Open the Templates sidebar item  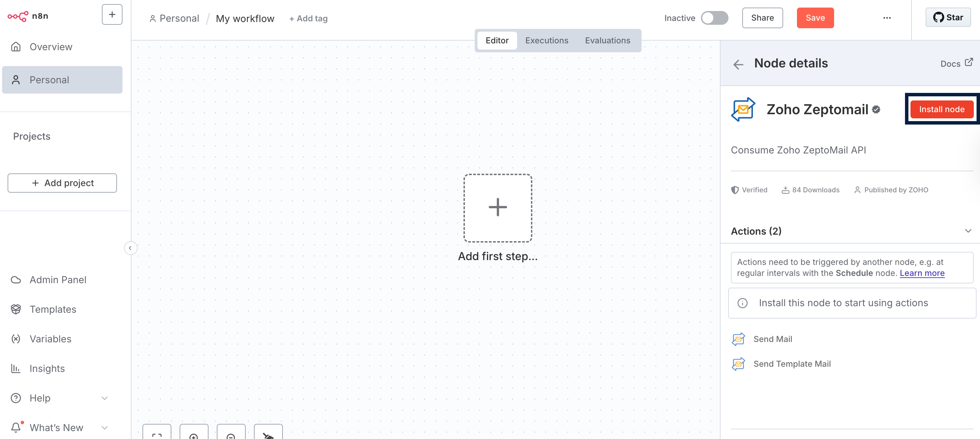tap(53, 309)
